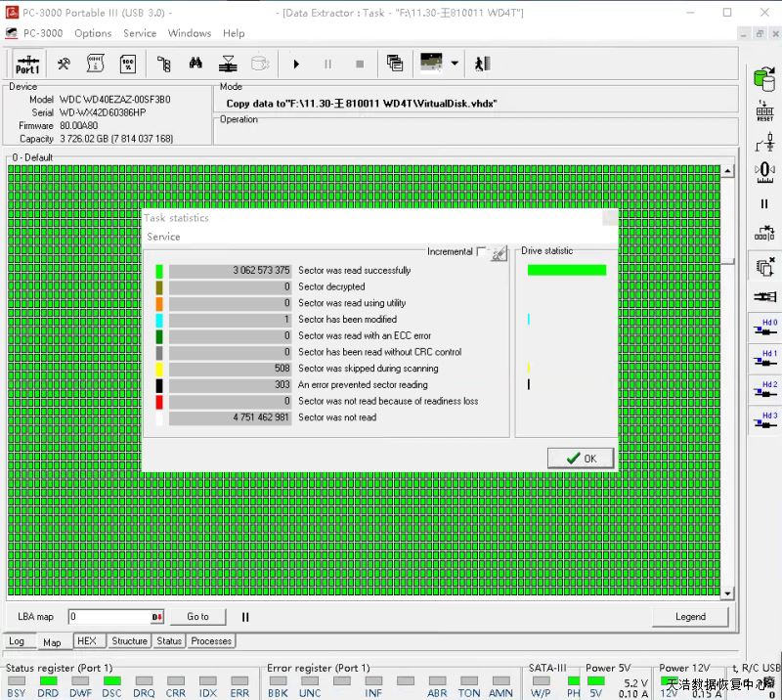Enable the Incremental checkbox

481,252
